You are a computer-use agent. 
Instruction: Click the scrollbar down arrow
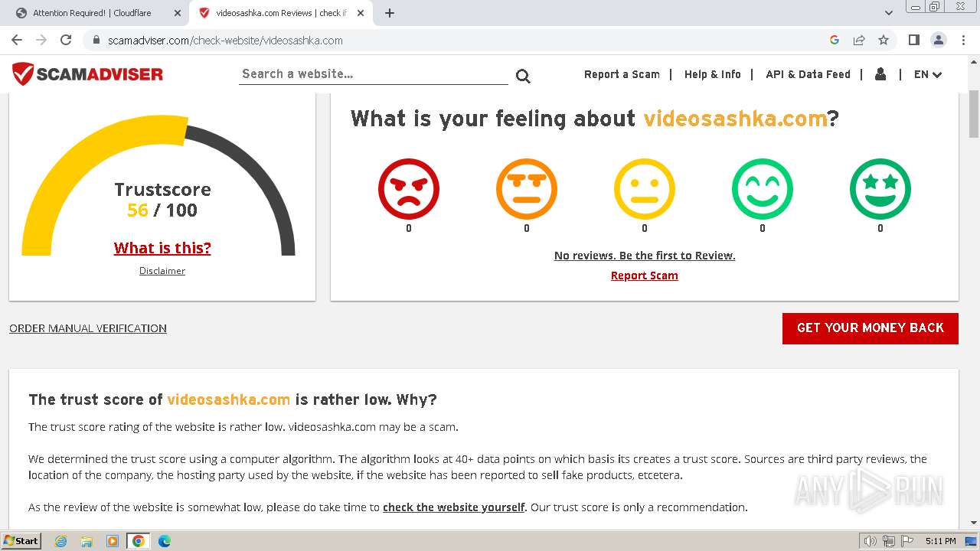click(x=974, y=523)
